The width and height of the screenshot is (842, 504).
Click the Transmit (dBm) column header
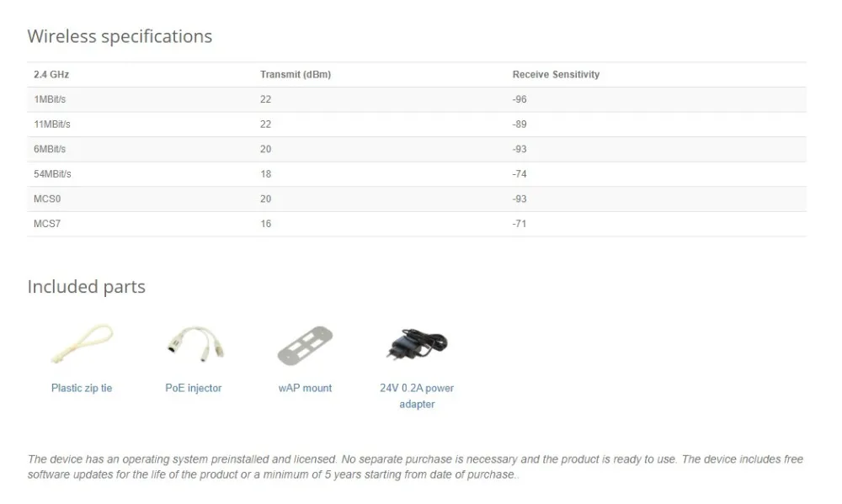tap(296, 75)
